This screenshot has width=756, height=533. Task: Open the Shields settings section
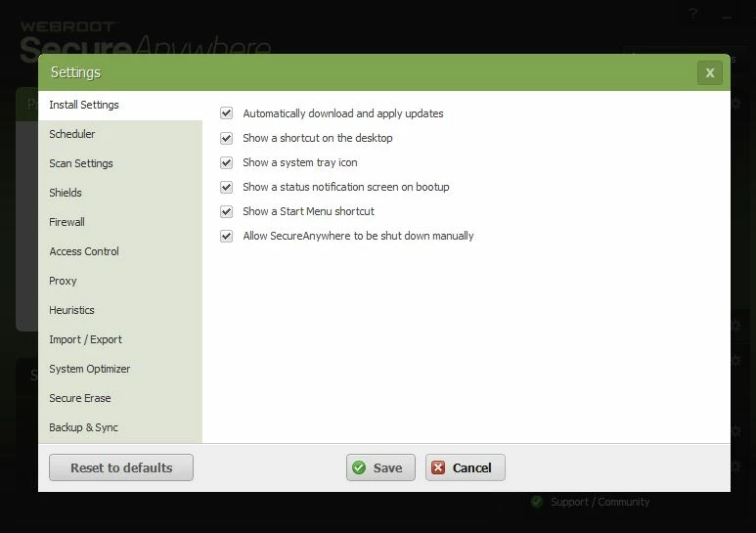[120, 193]
